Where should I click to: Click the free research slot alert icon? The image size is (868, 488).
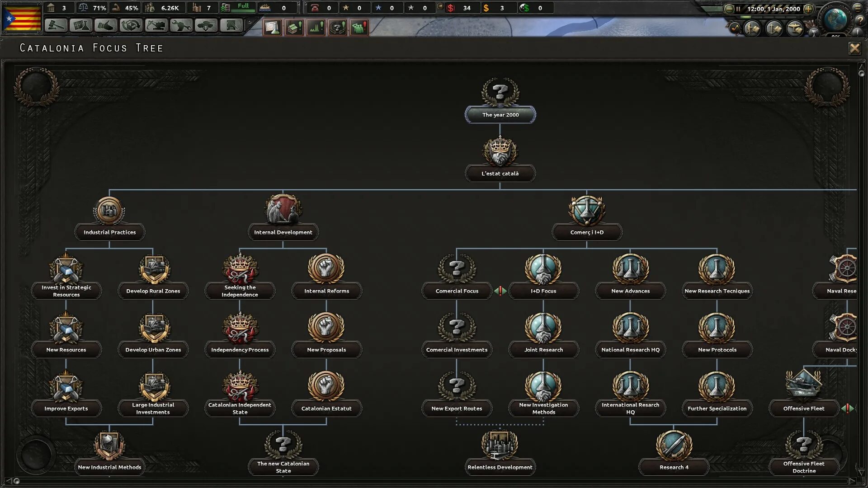click(x=273, y=28)
